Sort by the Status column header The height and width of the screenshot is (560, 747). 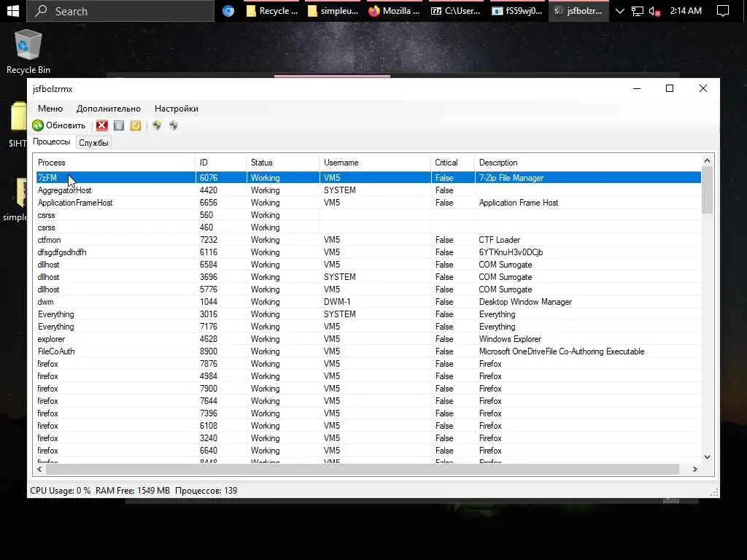tap(283, 163)
